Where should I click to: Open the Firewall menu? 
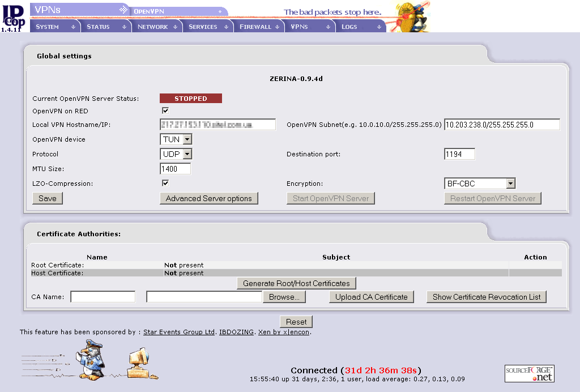click(x=259, y=27)
